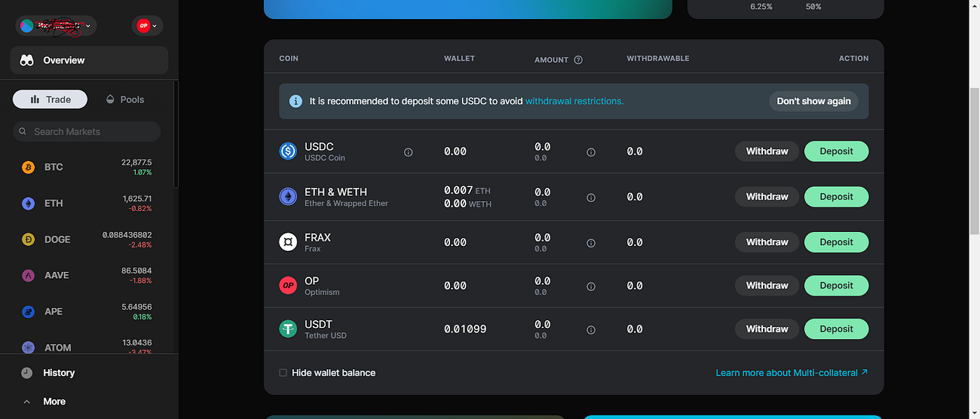
Task: Deposit ETH & WETH
Action: click(x=836, y=197)
